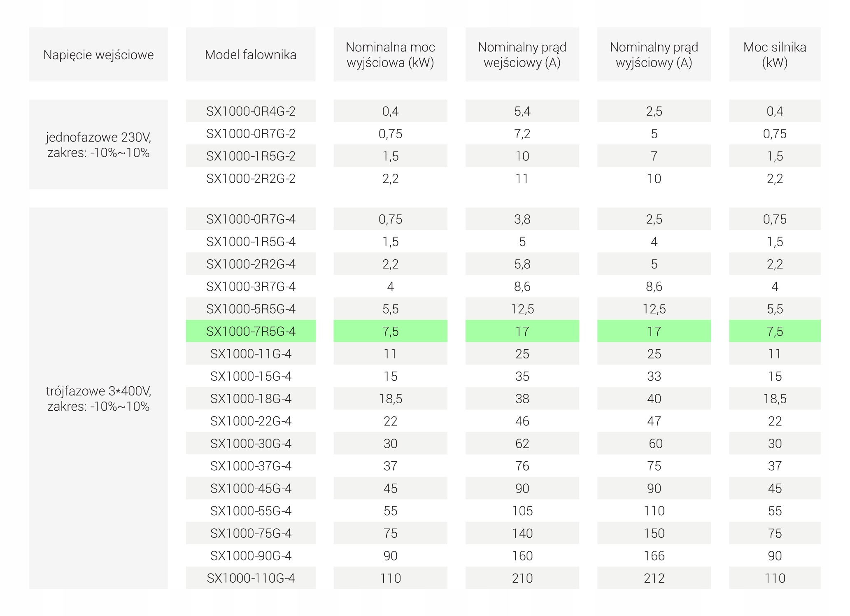This screenshot has width=850, height=616.
Task: Select the SX1000-45G-4 model cell
Action: [x=251, y=488]
